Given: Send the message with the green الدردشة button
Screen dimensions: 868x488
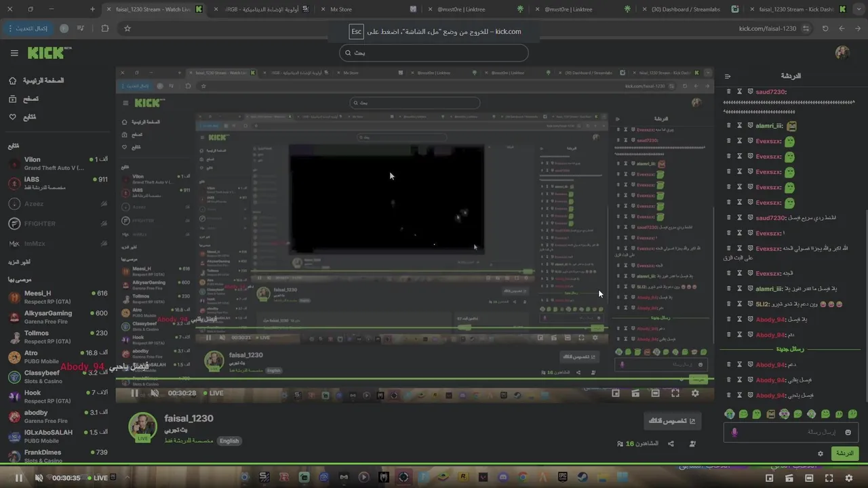Looking at the screenshot, I should click(x=844, y=453).
